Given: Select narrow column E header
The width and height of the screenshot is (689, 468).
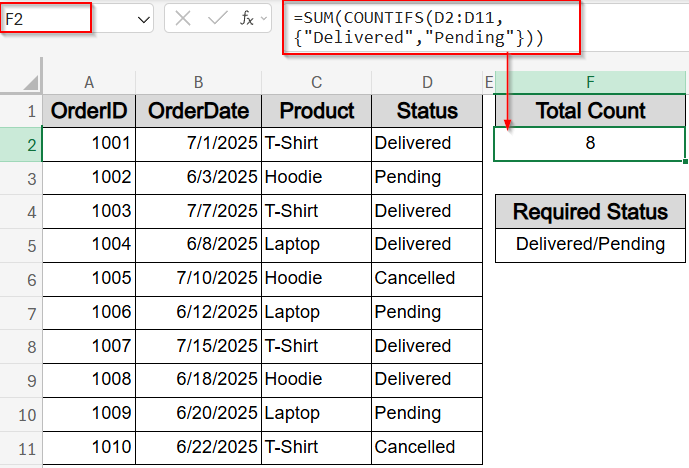Looking at the screenshot, I should 489,82.
